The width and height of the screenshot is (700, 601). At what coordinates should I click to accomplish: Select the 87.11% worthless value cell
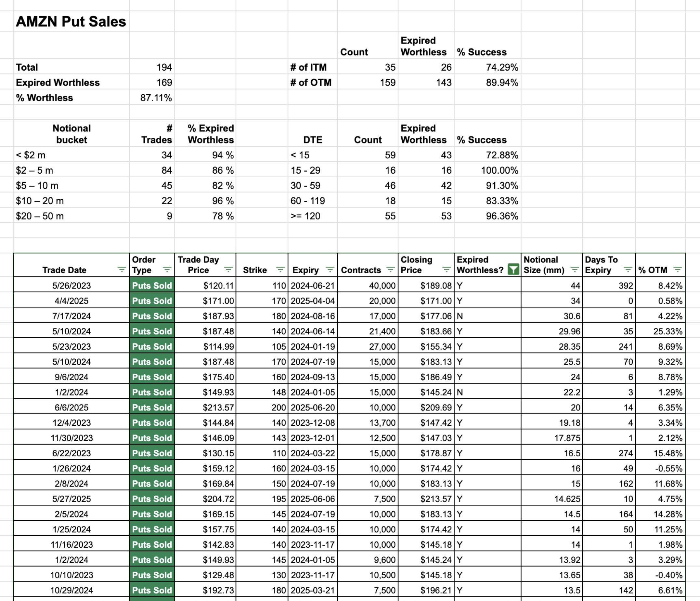(152, 98)
